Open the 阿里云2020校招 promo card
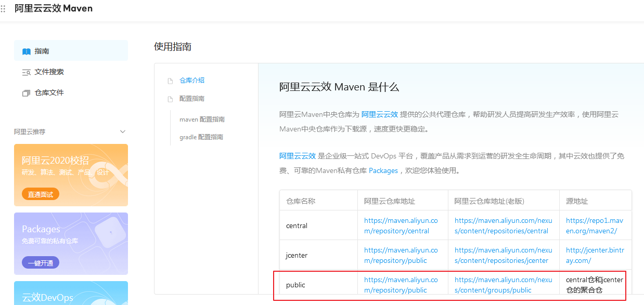The height and width of the screenshot is (305, 644). (71, 175)
